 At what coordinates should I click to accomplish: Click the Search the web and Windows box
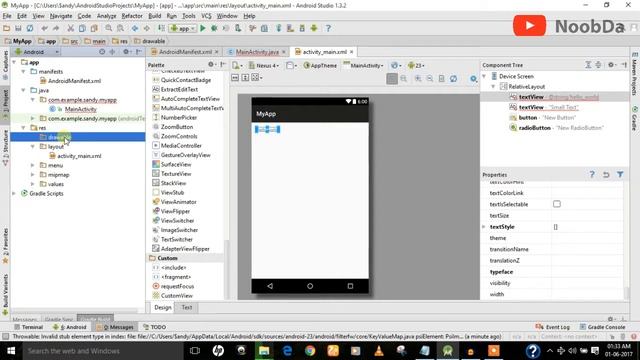(103, 351)
